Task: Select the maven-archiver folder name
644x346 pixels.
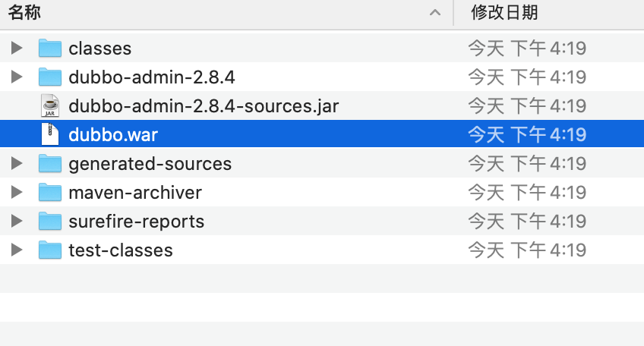Action: [x=135, y=193]
